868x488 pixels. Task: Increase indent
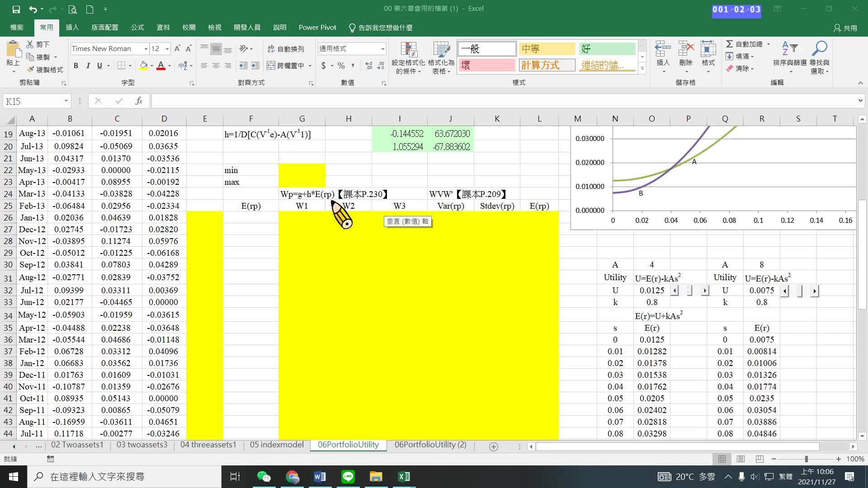(x=255, y=66)
